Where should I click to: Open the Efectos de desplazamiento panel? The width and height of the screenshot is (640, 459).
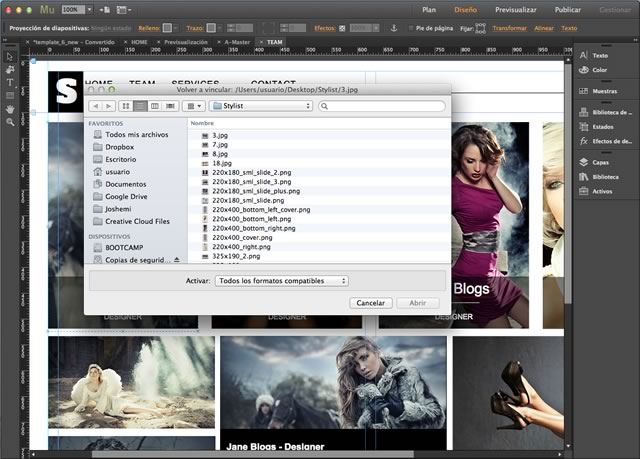(x=605, y=141)
